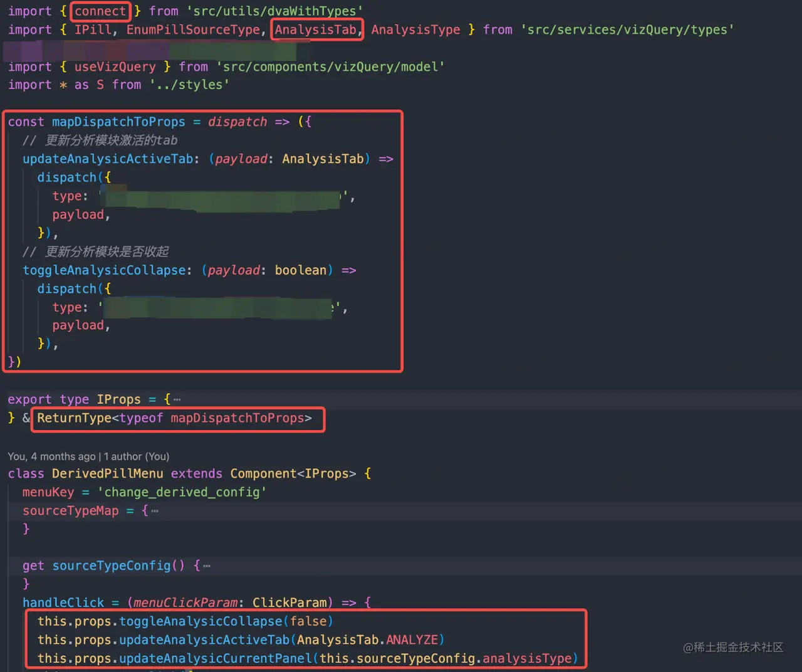Click the false argument in toggleAnalysicCollapse call
This screenshot has height=672, width=802.
308,621
